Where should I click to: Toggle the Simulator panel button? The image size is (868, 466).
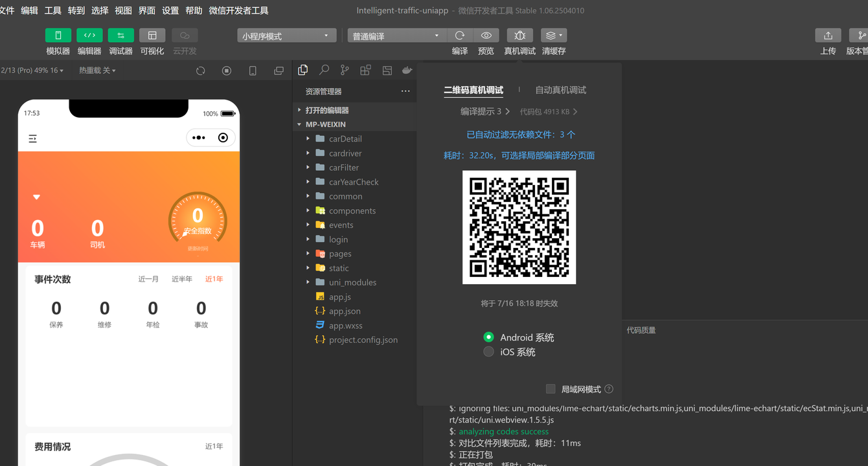[58, 36]
